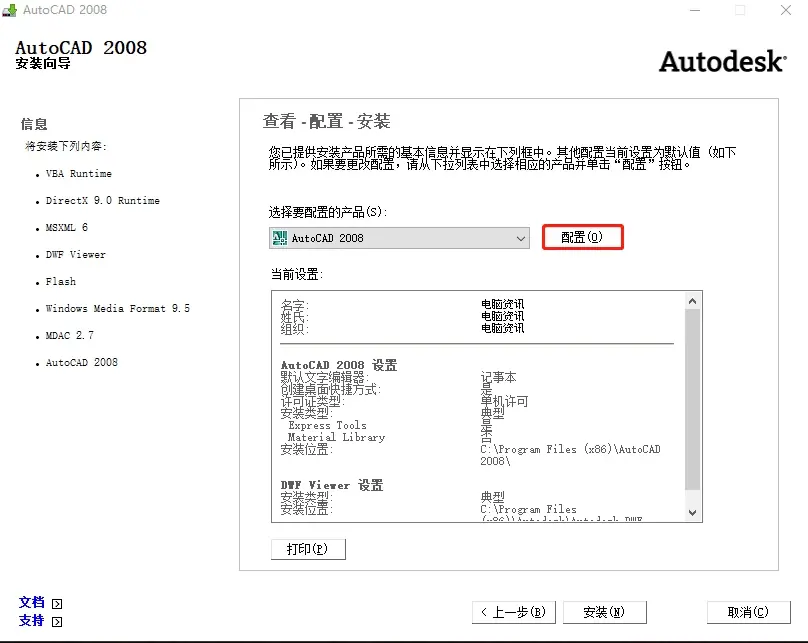Click the Express Tools row in settings
Screen dimensions: 808x643
[x=327, y=426]
